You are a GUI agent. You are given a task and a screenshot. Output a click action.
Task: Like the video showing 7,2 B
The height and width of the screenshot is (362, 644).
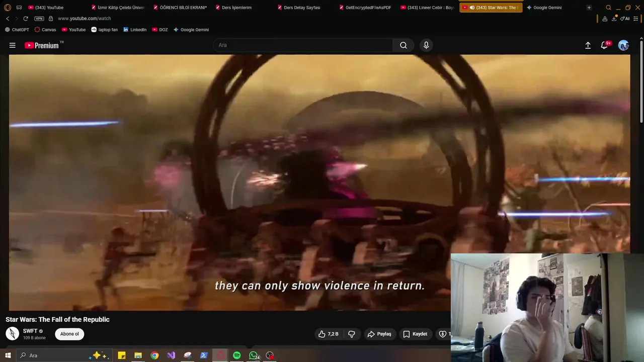(x=328, y=334)
